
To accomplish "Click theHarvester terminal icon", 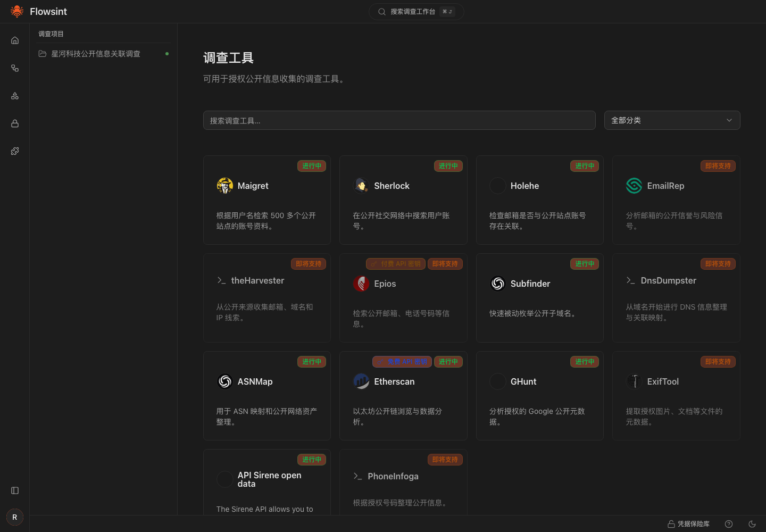I will point(221,280).
